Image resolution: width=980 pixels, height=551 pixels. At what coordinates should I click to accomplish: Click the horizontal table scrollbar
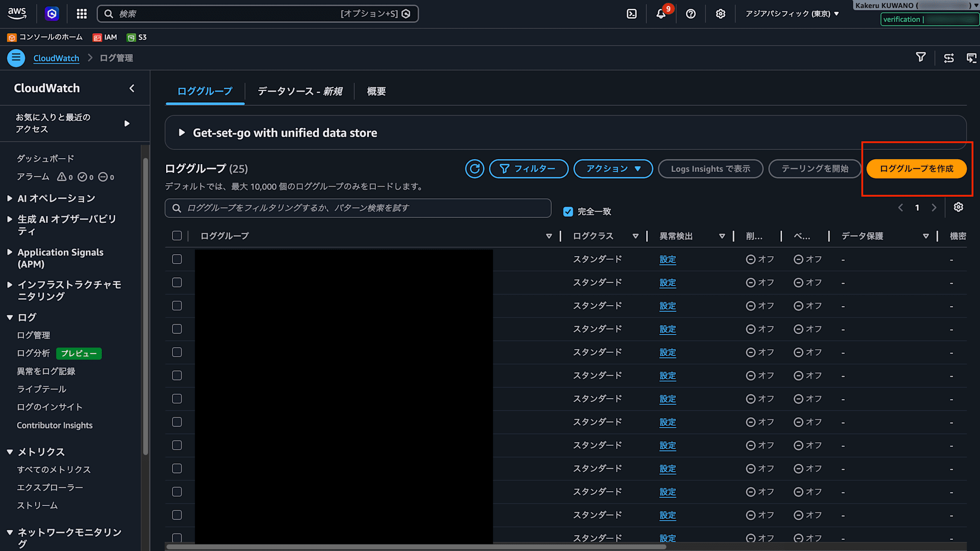(416, 547)
